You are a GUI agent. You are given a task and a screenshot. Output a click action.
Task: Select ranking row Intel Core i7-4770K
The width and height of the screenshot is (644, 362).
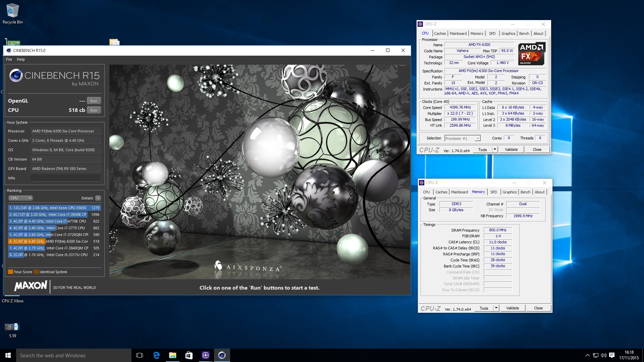54,221
